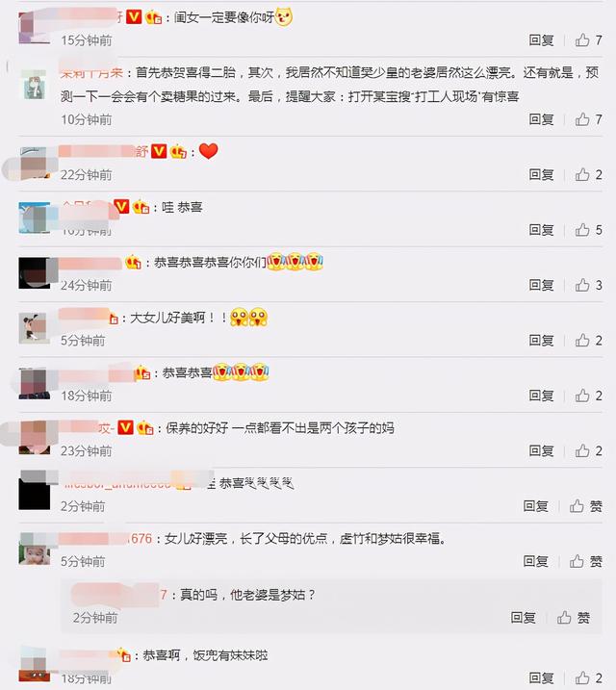
Task: Open the avatar of the 大女儿好美啊 commenter
Action: (34, 328)
